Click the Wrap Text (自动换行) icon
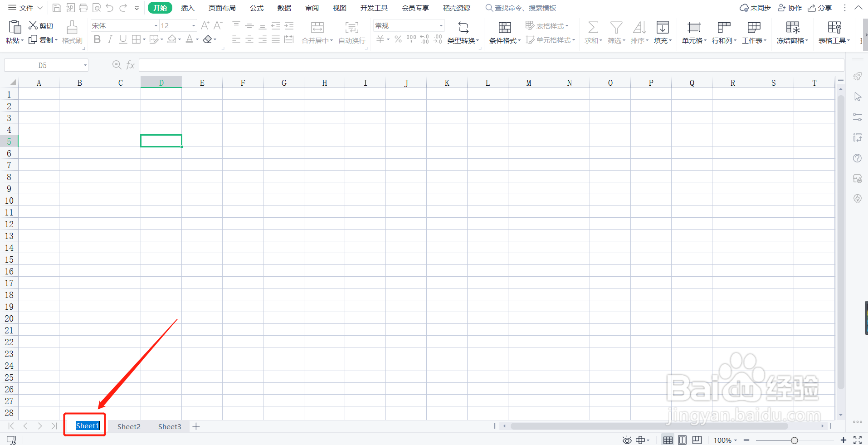The height and width of the screenshot is (445, 868). 351,28
